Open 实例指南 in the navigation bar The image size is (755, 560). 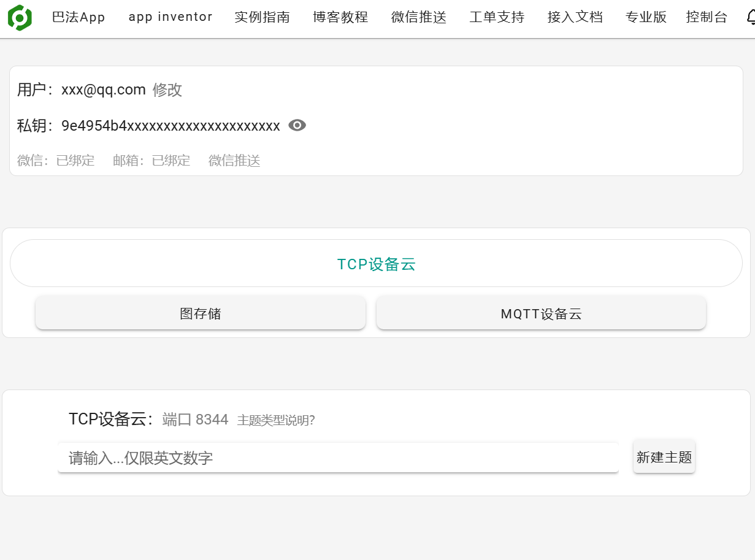coord(262,17)
